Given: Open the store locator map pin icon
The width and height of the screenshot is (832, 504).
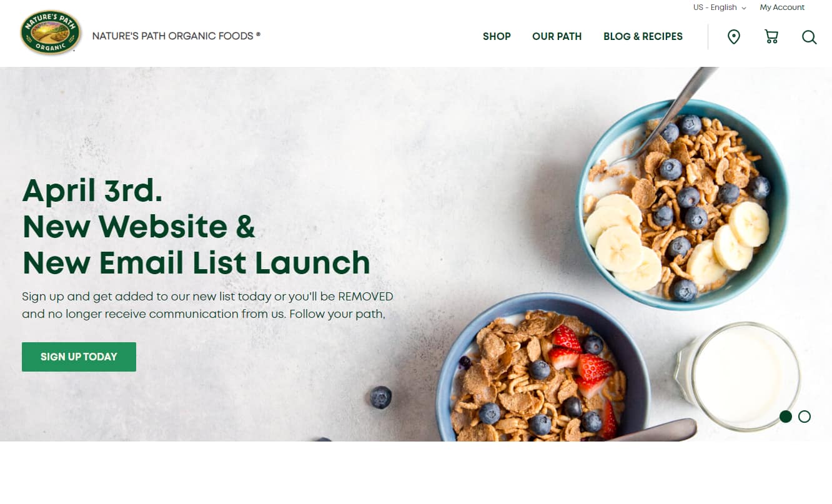Looking at the screenshot, I should (734, 37).
